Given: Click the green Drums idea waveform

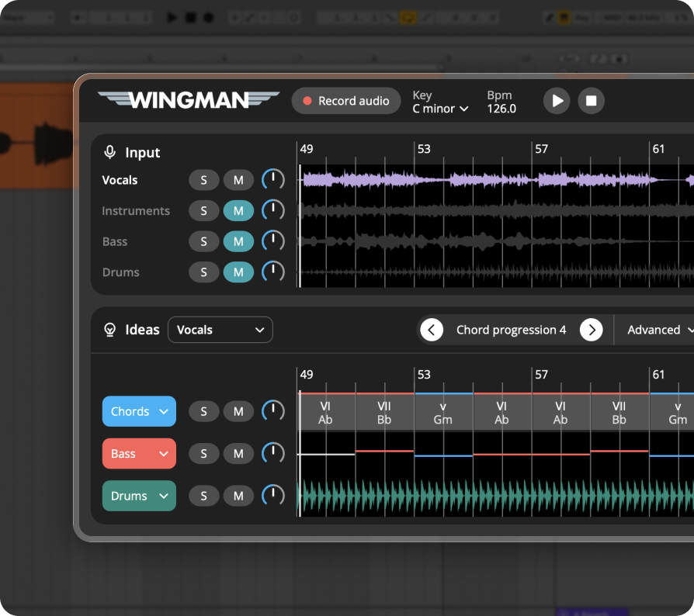Looking at the screenshot, I should (496, 497).
